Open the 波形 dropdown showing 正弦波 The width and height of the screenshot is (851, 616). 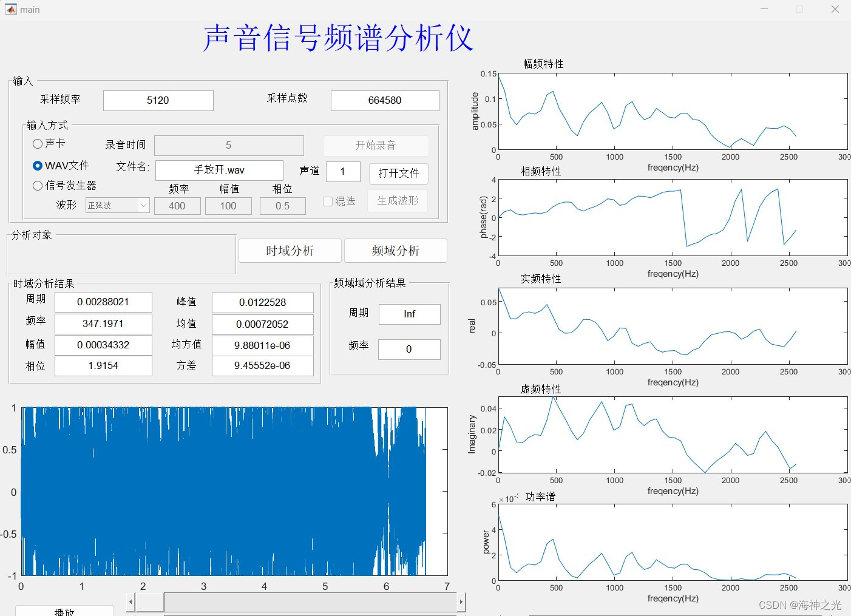pyautogui.click(x=118, y=205)
